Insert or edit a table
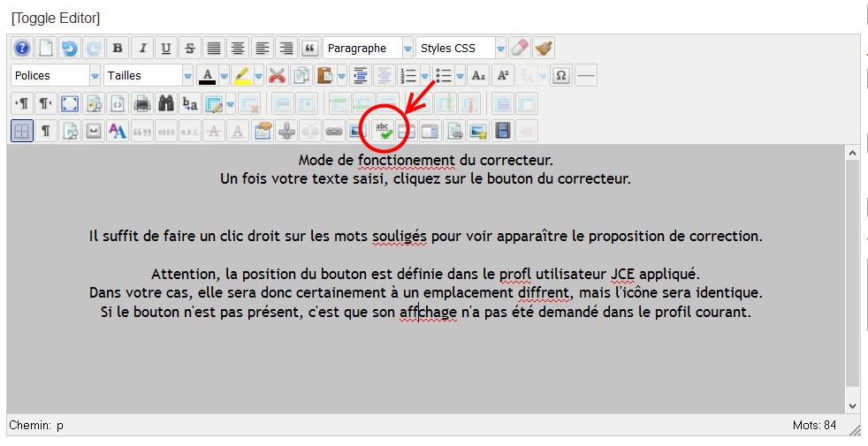This screenshot has height=446, width=868. coord(214,103)
